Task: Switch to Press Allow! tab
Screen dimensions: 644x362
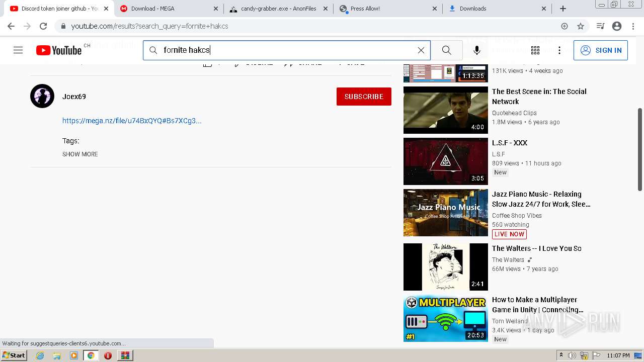Action: coord(388,9)
